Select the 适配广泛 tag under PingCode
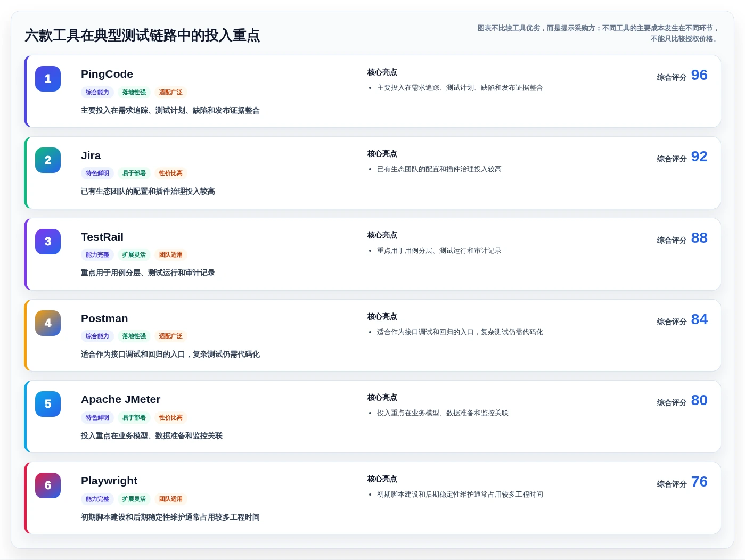Viewport: 745px width, 560px height. pos(171,92)
